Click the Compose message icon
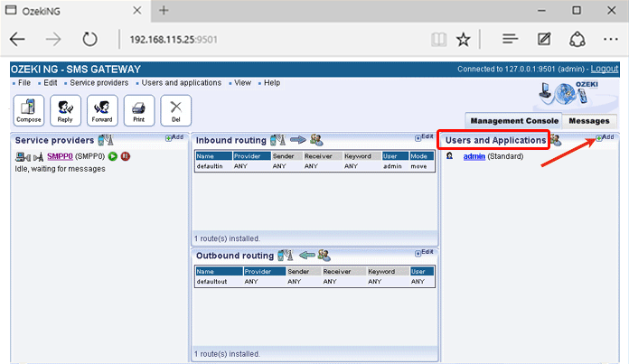The height and width of the screenshot is (364, 629). [29, 110]
